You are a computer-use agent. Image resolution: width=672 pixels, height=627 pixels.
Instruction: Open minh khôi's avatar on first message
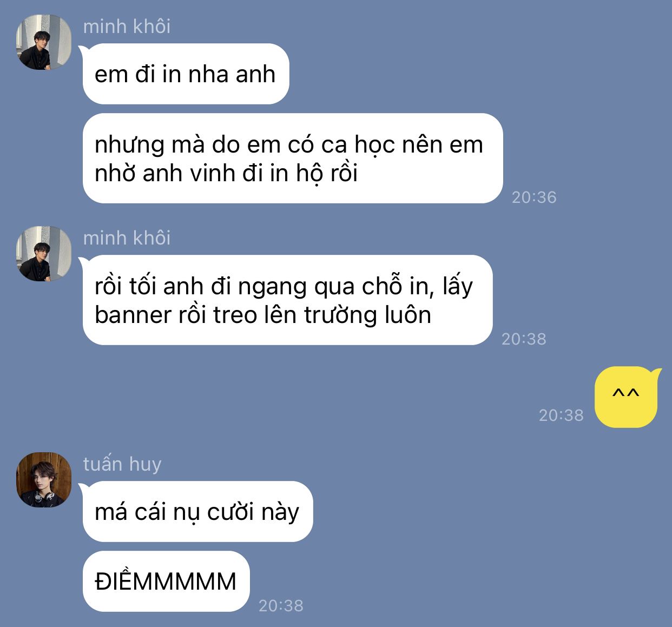[x=44, y=42]
